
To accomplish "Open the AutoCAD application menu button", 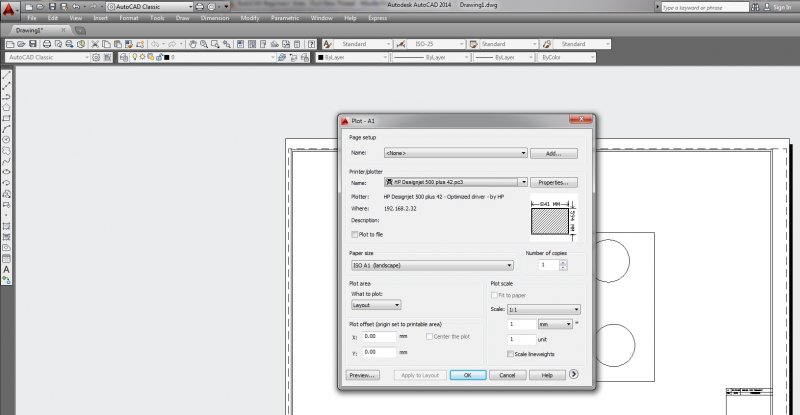I will click(9, 9).
